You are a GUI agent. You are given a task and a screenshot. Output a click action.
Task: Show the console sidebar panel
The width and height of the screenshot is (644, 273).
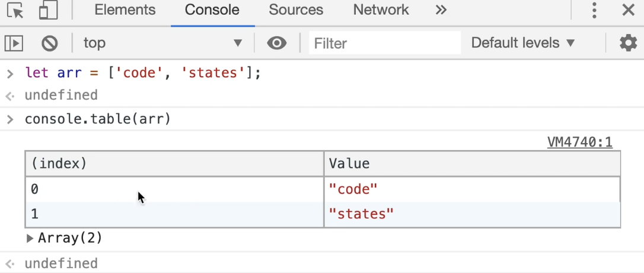(x=14, y=43)
